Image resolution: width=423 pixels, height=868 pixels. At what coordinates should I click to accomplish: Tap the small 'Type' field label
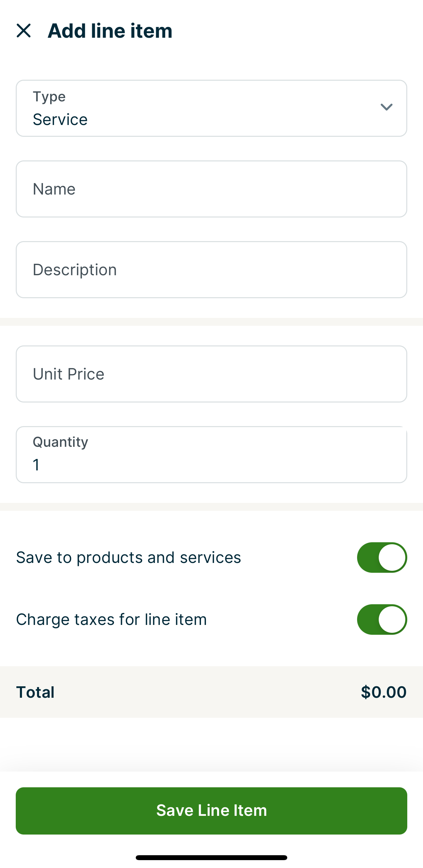coord(49,96)
